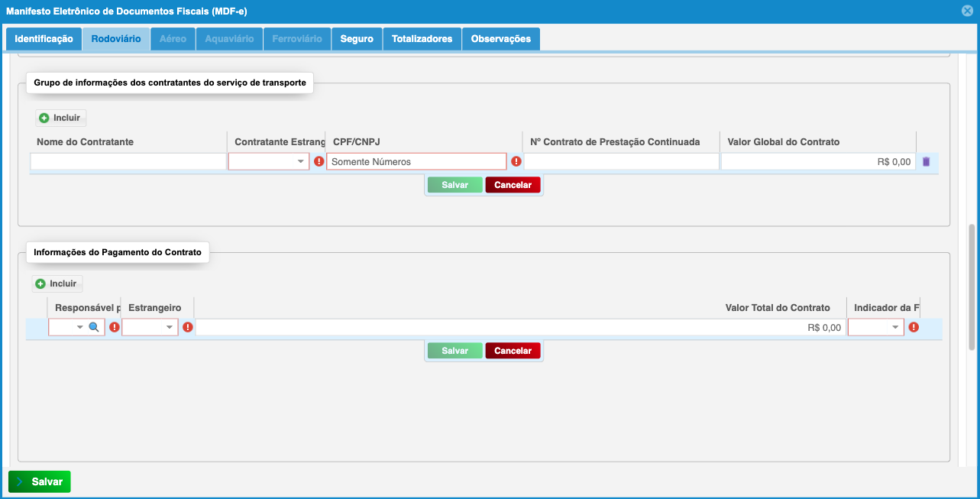
Task: Close the MDF-e dialog window
Action: [x=967, y=11]
